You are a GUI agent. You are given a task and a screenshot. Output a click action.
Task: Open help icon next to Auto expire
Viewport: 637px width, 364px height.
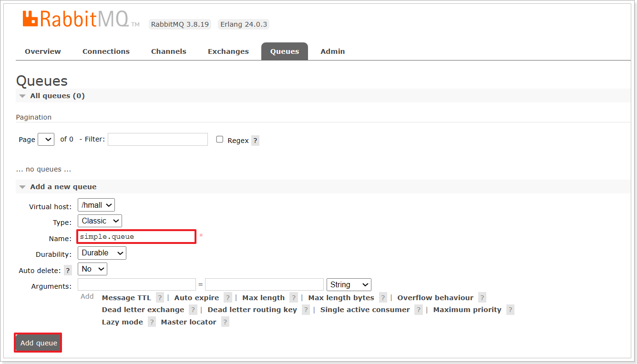[x=228, y=298]
